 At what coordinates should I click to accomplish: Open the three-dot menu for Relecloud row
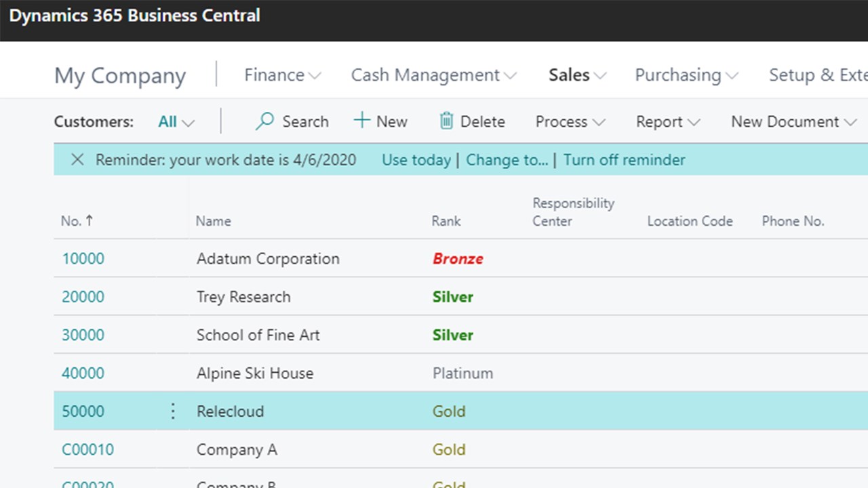[173, 411]
